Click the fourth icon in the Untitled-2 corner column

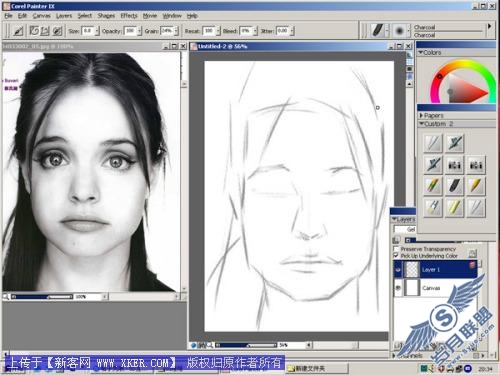coord(410,76)
